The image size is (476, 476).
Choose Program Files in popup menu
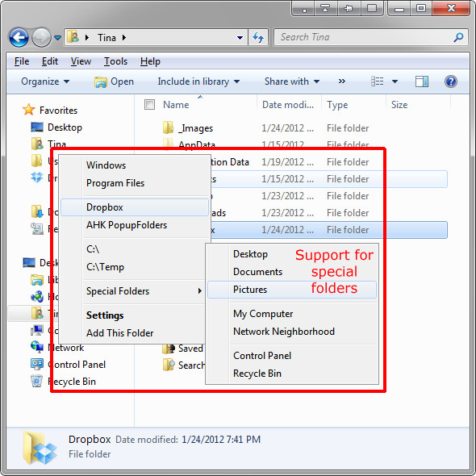pyautogui.click(x=135, y=183)
